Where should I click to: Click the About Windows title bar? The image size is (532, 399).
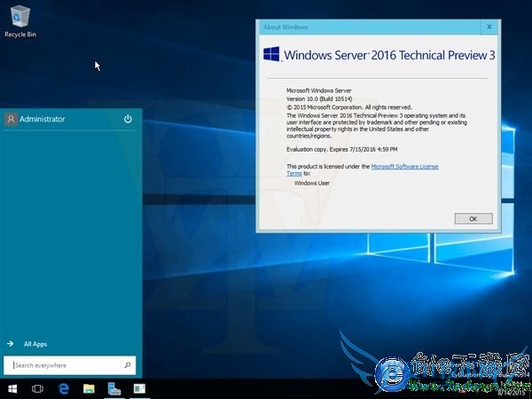pyautogui.click(x=370, y=27)
